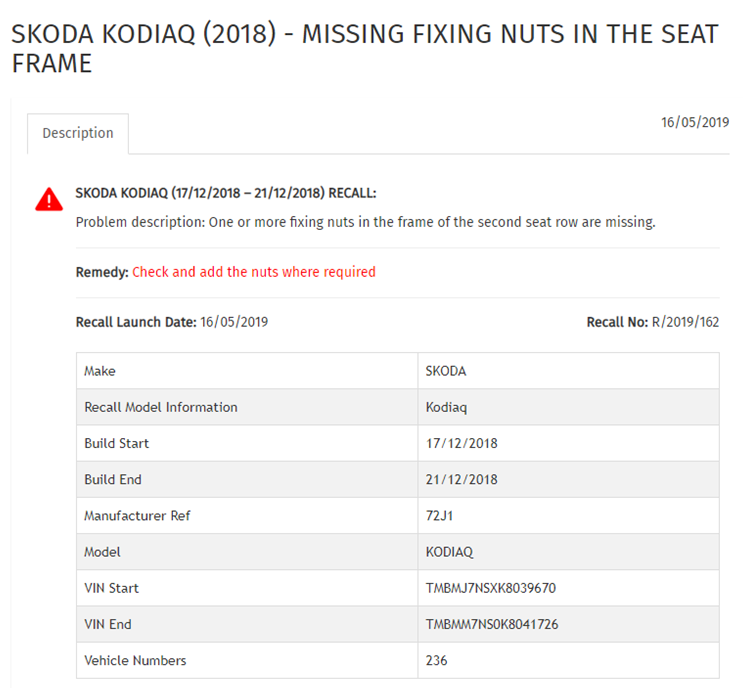
Task: Select the Recall No R/2019/162 text
Action: [652, 322]
